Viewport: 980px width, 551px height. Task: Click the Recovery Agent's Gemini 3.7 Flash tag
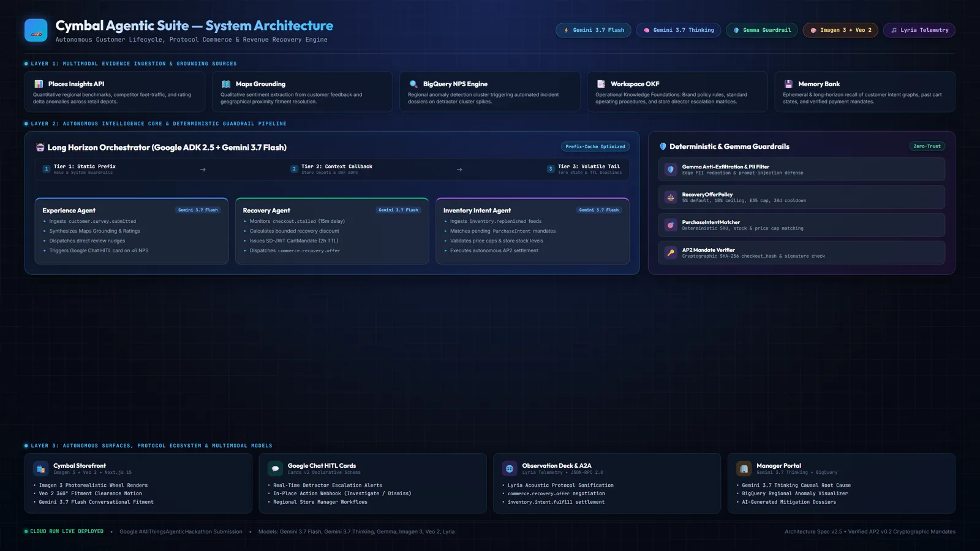coord(398,210)
